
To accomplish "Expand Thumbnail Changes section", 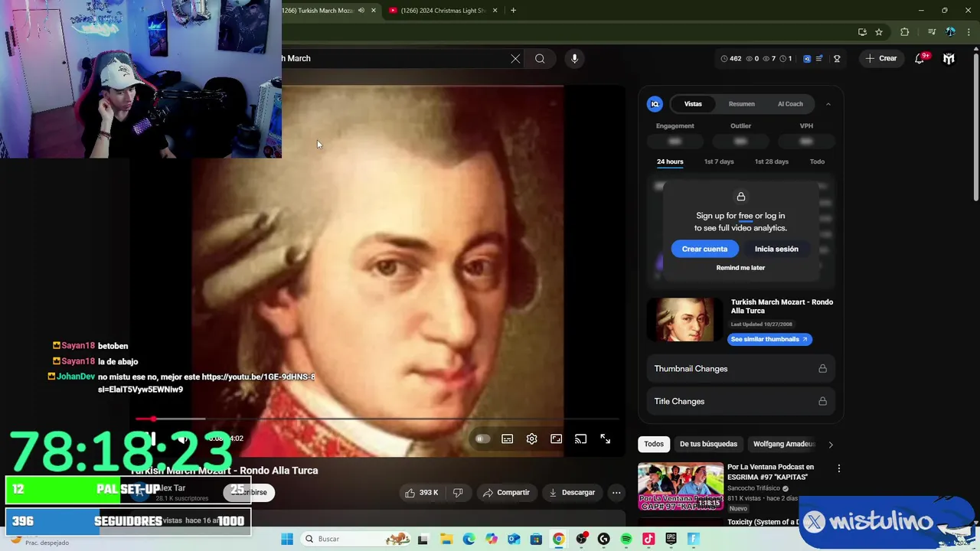I will (x=740, y=369).
